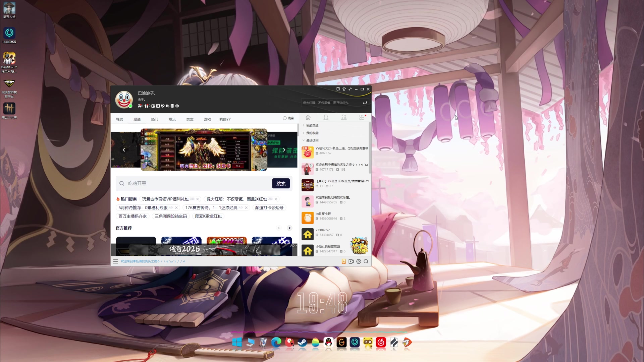This screenshot has width=644, height=362.
Task: Click the 刷新 refresh button
Action: pyautogui.click(x=288, y=118)
